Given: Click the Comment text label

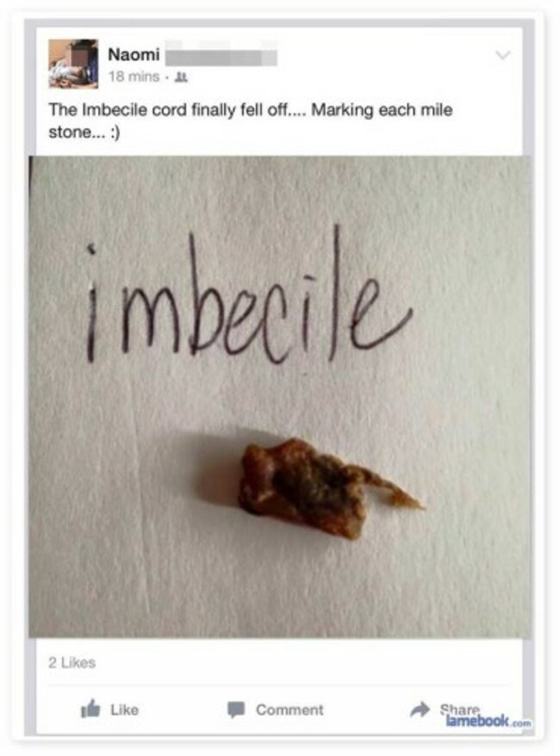Looking at the screenshot, I should tap(289, 710).
